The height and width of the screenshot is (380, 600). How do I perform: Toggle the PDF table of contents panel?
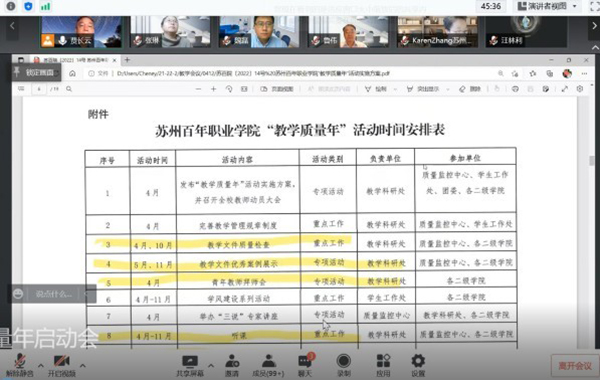(x=21, y=89)
